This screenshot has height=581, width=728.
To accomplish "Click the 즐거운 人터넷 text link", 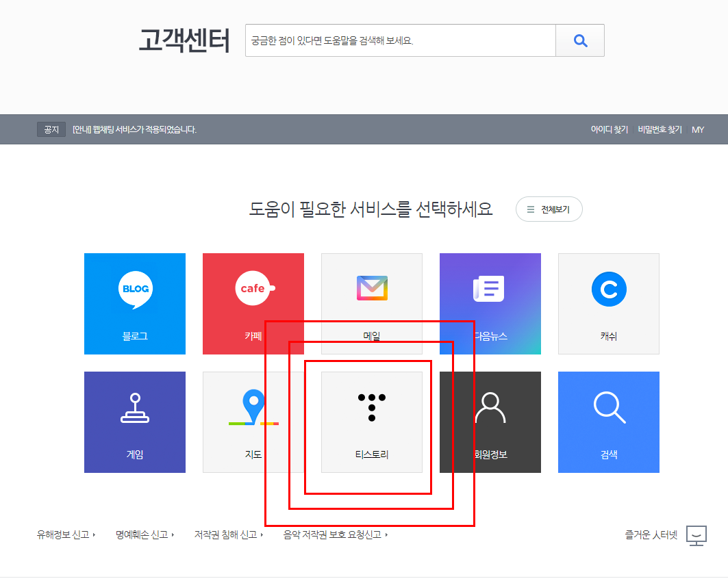I will point(651,534).
